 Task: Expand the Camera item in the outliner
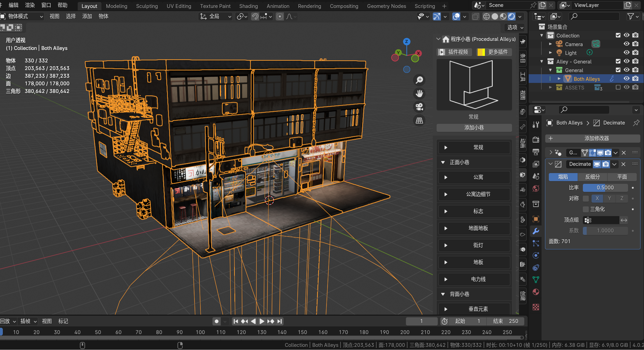click(x=550, y=44)
